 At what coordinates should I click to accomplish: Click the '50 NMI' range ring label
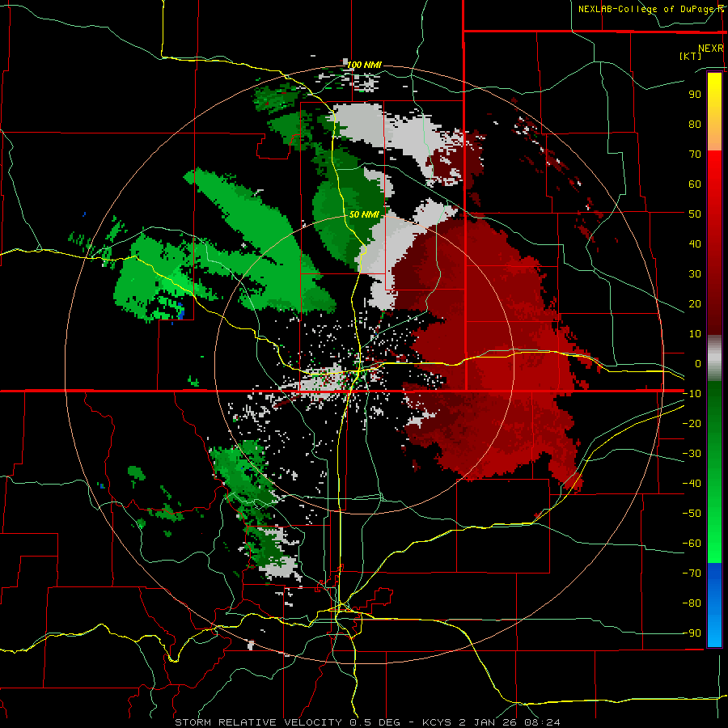point(364,214)
